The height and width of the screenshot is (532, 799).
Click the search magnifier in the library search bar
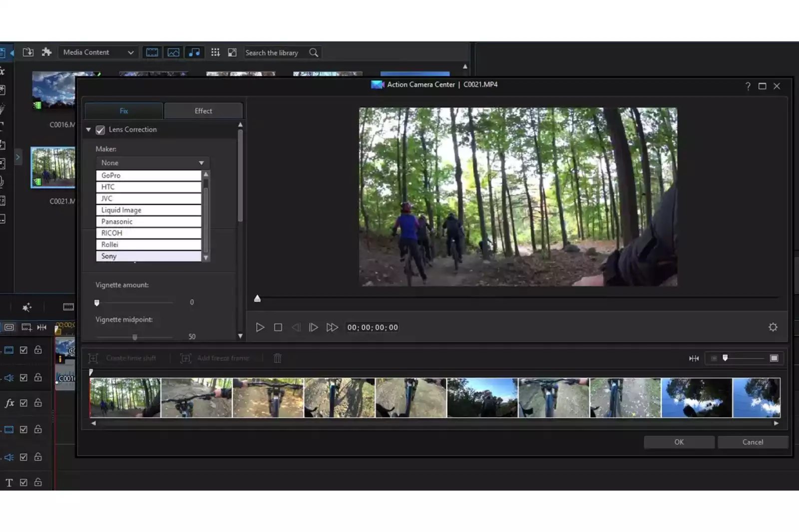313,52
